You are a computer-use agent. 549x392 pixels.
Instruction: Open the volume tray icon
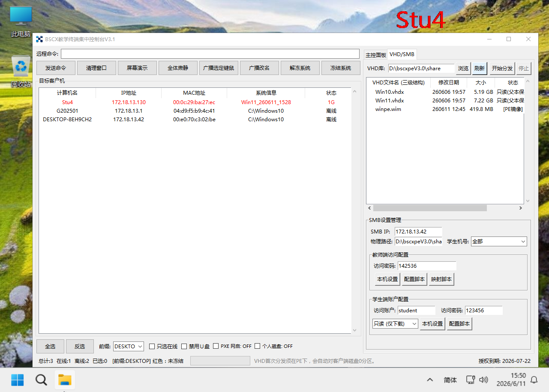coord(484,380)
